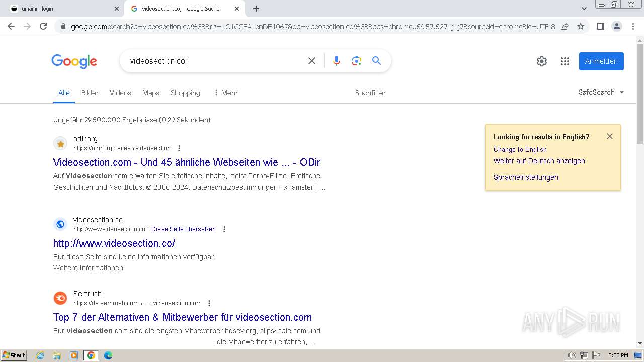This screenshot has height=362, width=644.
Task: Open File Explorer from taskbar
Action: pos(57,355)
